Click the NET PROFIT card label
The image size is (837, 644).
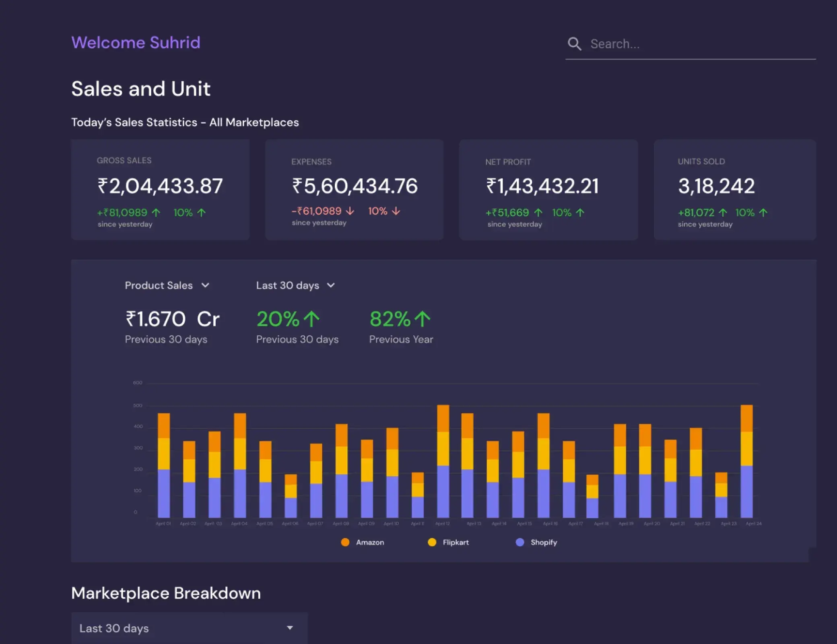[x=508, y=162]
